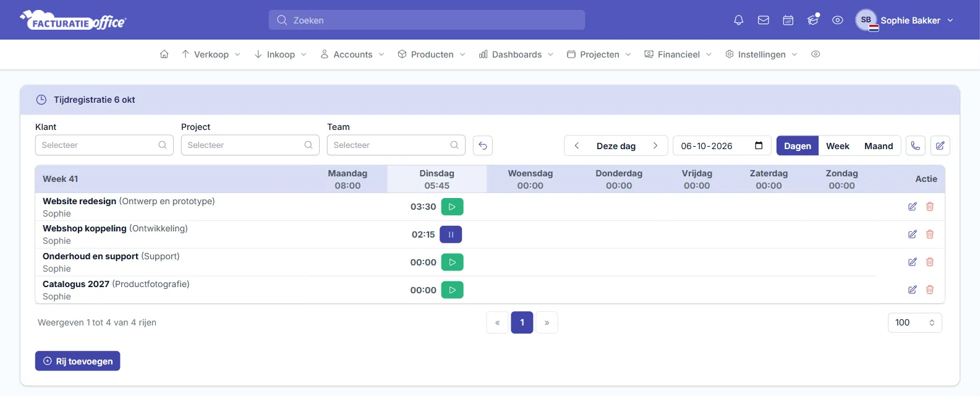Click Rij toevoegen button
The height and width of the screenshot is (396, 980).
(78, 361)
